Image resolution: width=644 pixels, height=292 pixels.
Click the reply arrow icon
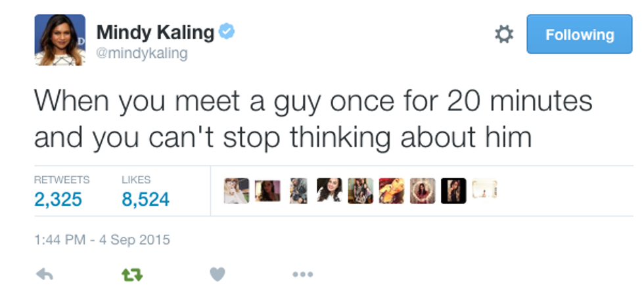click(45, 274)
